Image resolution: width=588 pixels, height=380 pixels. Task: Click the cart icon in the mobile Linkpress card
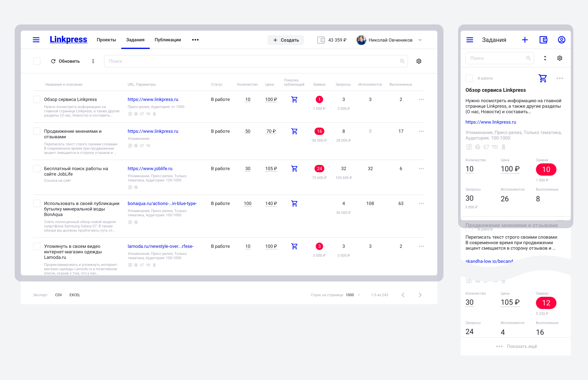543,78
